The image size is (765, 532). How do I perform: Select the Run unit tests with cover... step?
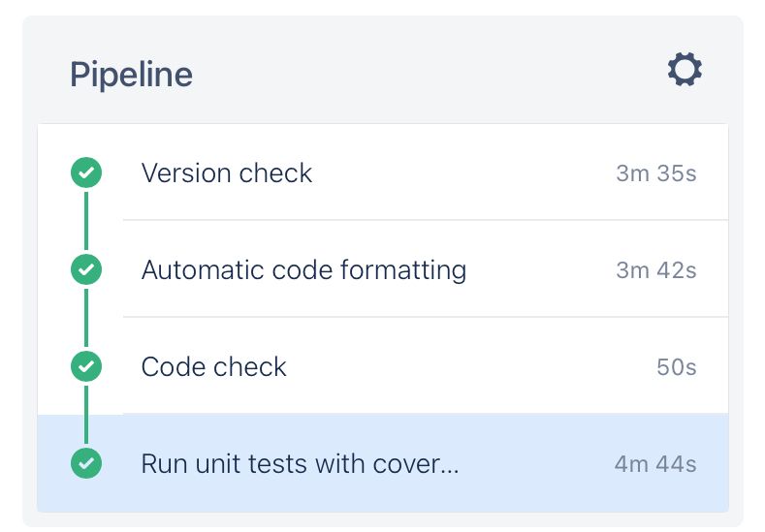[x=383, y=463]
